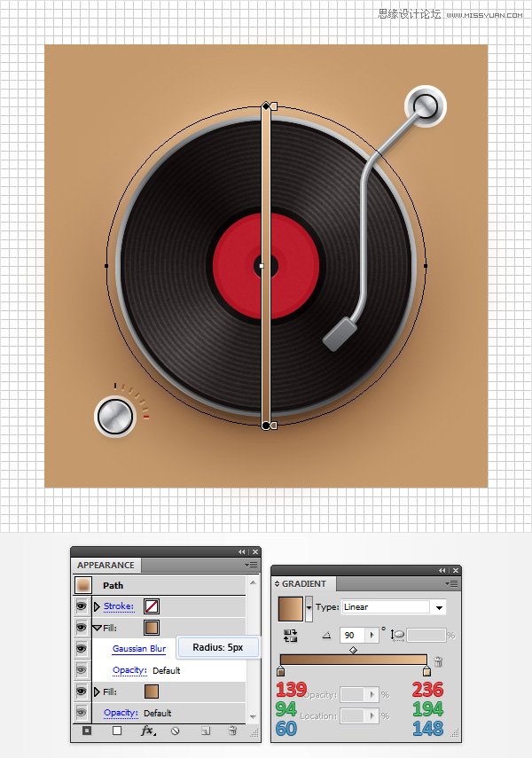The height and width of the screenshot is (758, 532).
Task: Click the collapsed Fill gradient swatch
Action: coord(152,692)
